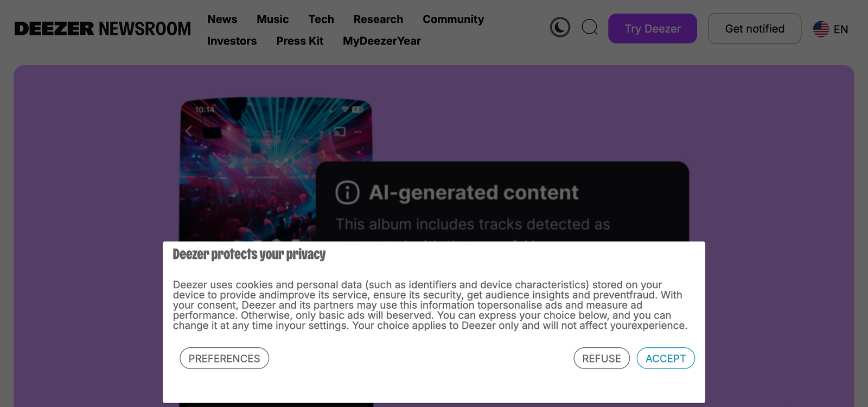Image resolution: width=868 pixels, height=407 pixels.
Task: Open search with the magnifier icon
Action: coord(590,27)
